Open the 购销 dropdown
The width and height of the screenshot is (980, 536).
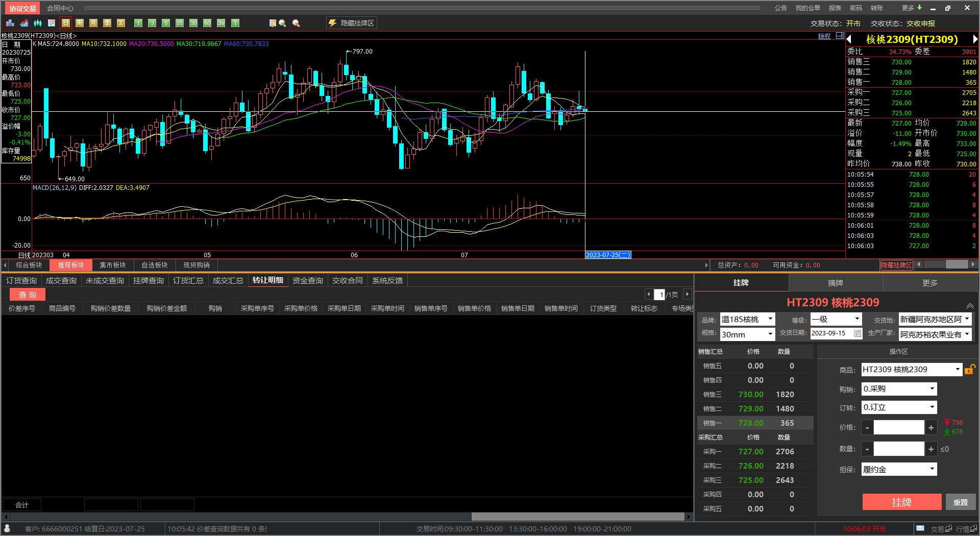(x=899, y=389)
